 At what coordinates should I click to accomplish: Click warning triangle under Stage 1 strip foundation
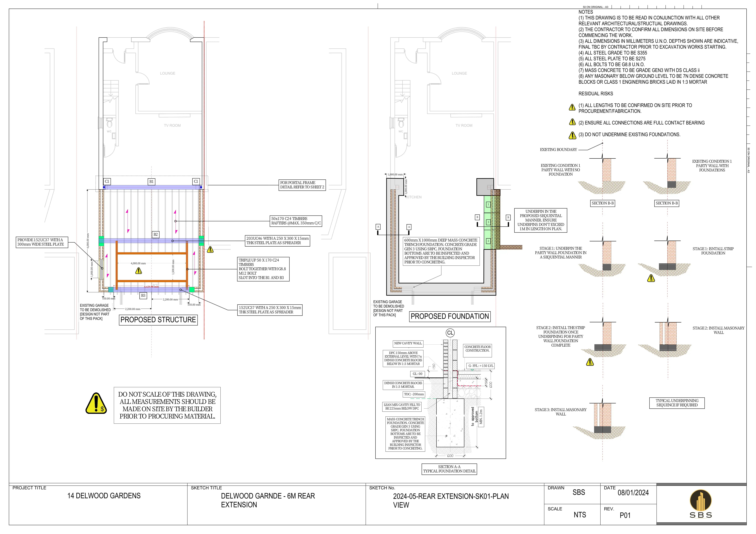(x=651, y=279)
